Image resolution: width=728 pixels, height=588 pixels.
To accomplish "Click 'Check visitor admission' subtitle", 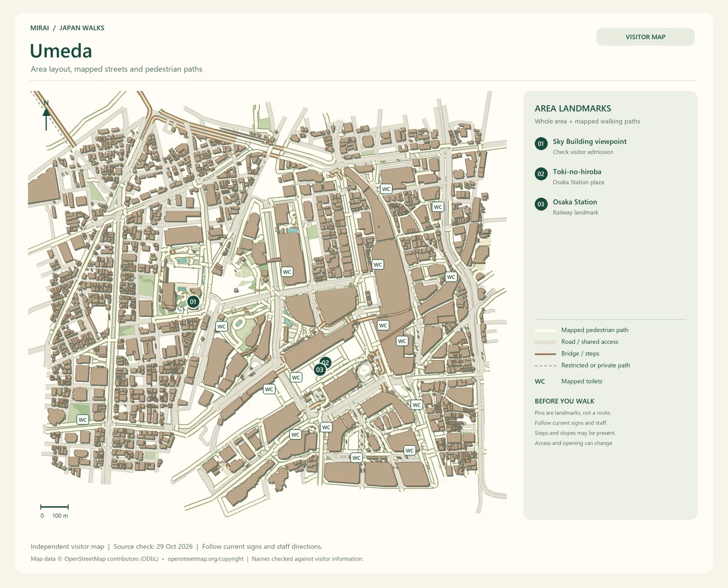I will click(x=583, y=152).
